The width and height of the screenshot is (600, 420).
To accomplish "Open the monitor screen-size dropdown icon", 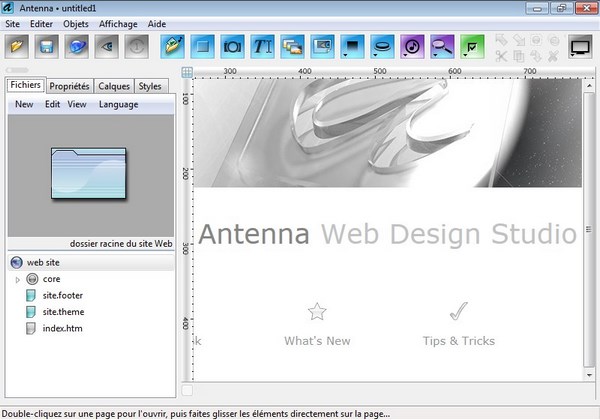I will click(x=580, y=47).
